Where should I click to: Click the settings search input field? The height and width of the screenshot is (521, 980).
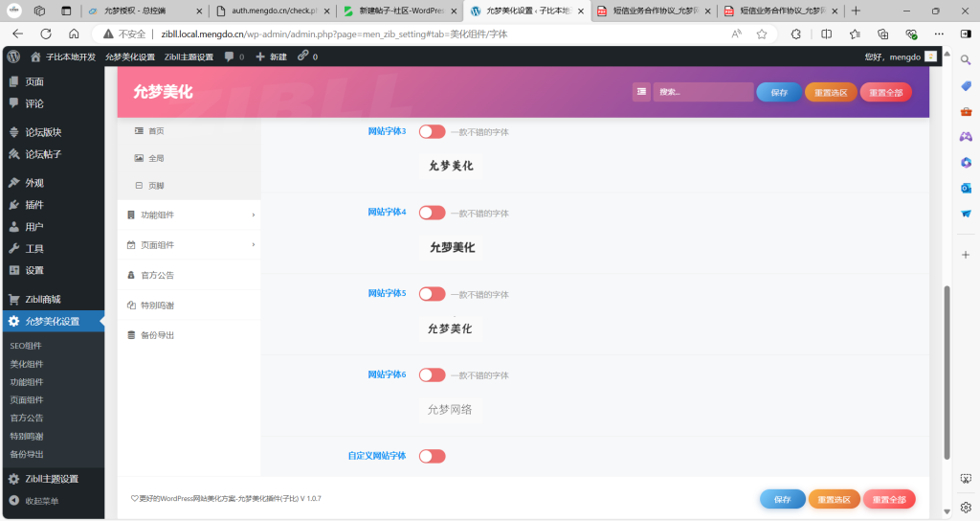point(702,92)
